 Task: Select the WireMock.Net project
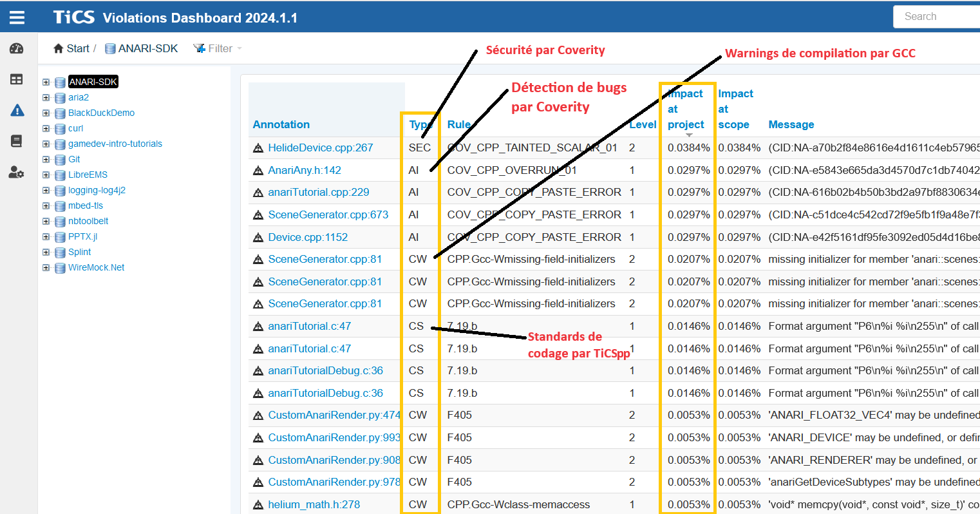pyautogui.click(x=97, y=267)
